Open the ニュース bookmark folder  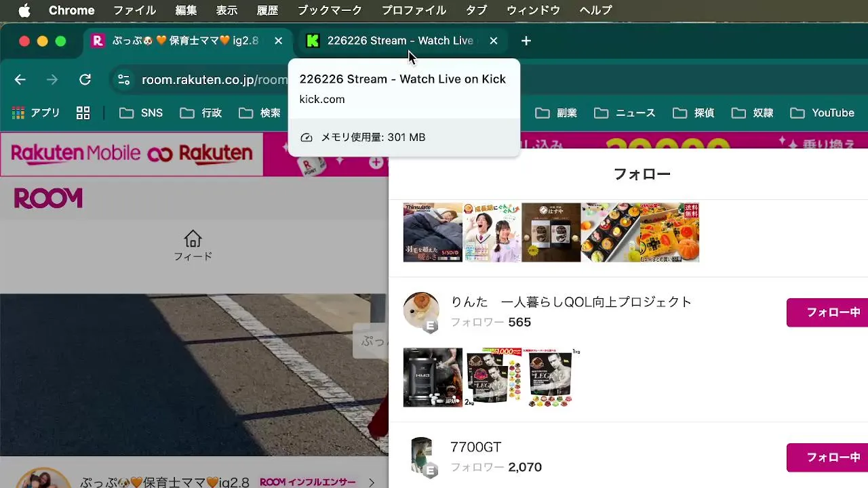coord(625,113)
